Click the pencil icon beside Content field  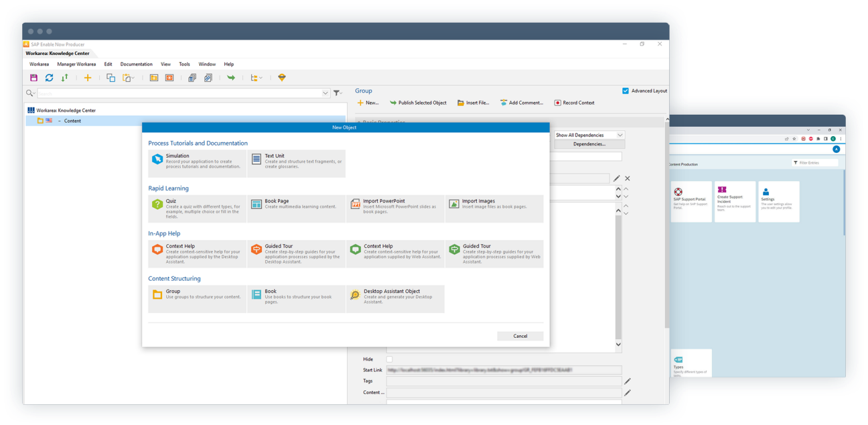click(628, 392)
